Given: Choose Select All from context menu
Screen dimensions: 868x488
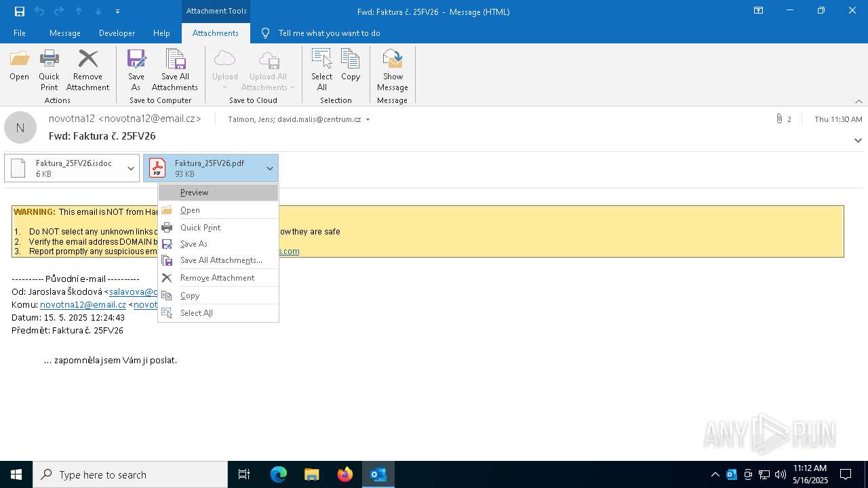Looking at the screenshot, I should click(218, 313).
